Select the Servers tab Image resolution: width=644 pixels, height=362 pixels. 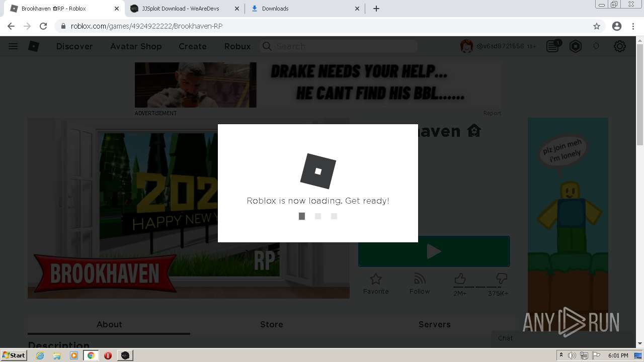coord(434,324)
